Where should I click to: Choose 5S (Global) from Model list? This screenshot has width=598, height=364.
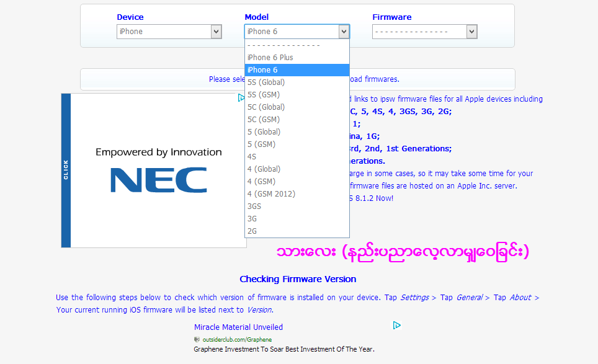(297, 82)
